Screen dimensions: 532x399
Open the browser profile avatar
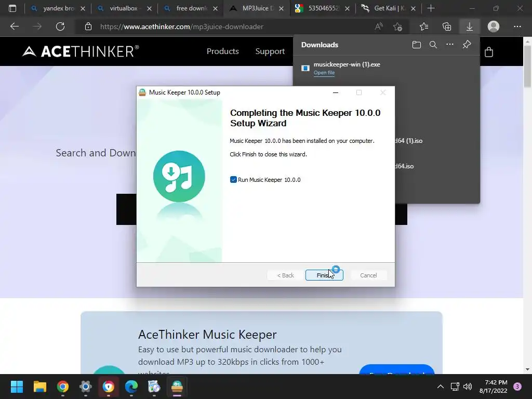coord(494,26)
